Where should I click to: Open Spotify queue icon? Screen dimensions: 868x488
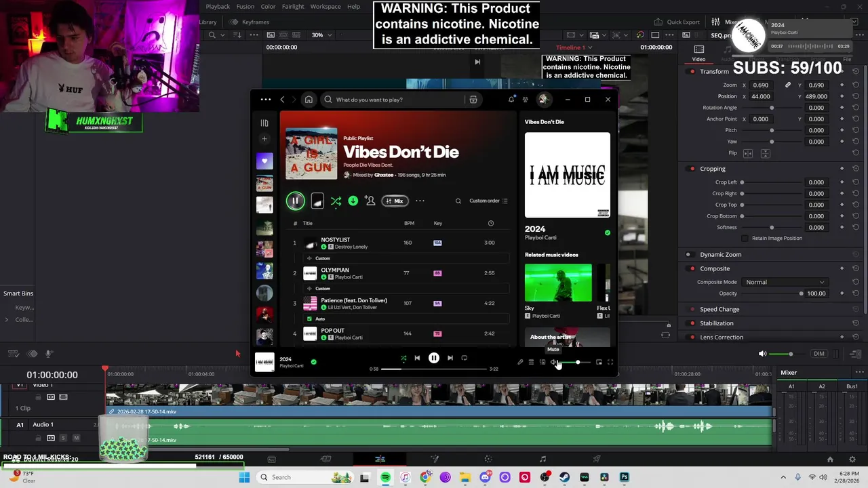(x=532, y=363)
